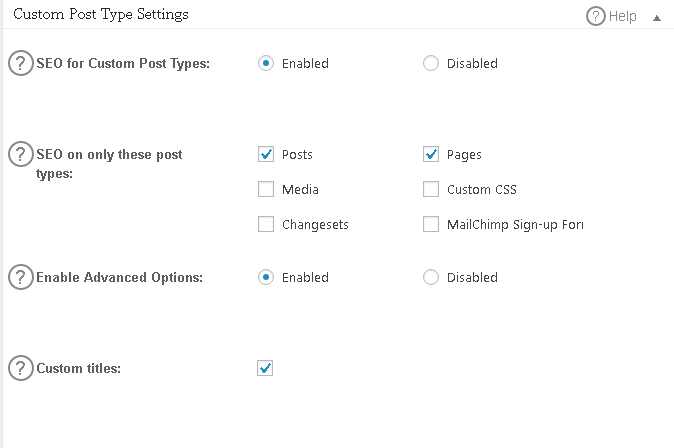
Task: Uncheck the Pages post type checkbox
Action: click(431, 154)
